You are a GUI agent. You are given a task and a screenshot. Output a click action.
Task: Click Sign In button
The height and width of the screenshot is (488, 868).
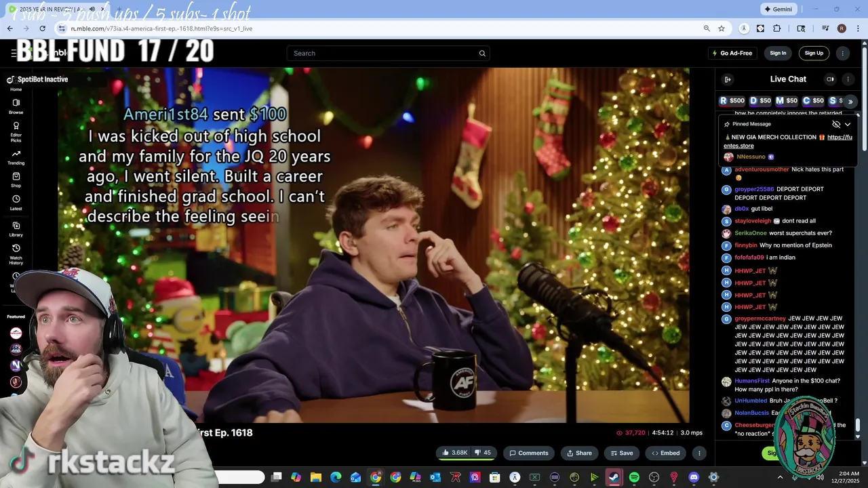tap(778, 54)
